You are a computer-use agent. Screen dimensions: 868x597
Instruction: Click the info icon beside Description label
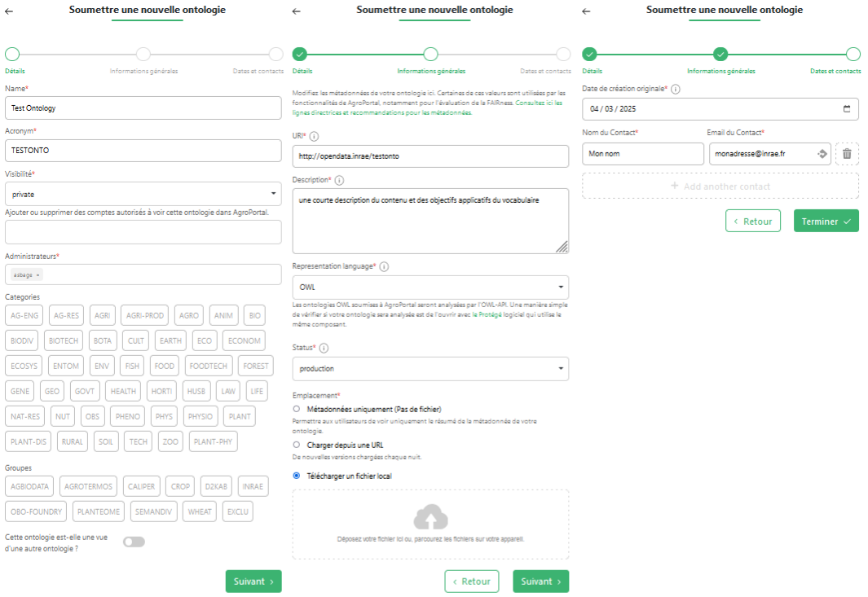coord(339,180)
